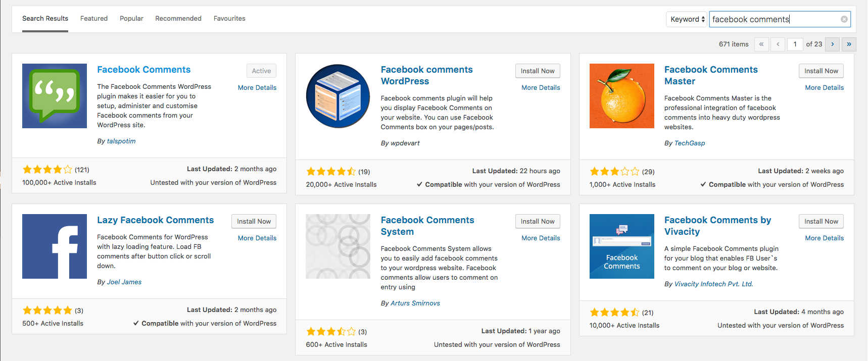Open the author link talspotim
The image size is (868, 361).
pyautogui.click(x=121, y=141)
